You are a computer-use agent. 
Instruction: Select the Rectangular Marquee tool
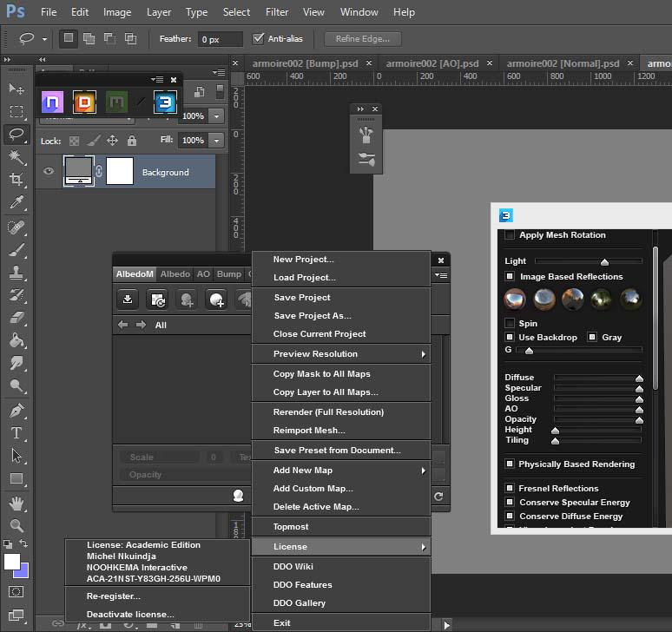pyautogui.click(x=16, y=111)
